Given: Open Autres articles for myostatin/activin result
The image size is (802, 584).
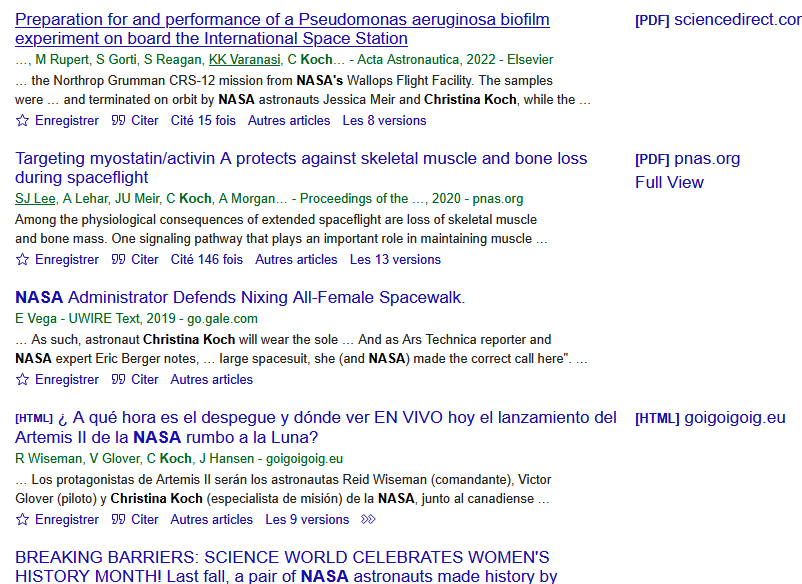Looking at the screenshot, I should coord(296,260).
